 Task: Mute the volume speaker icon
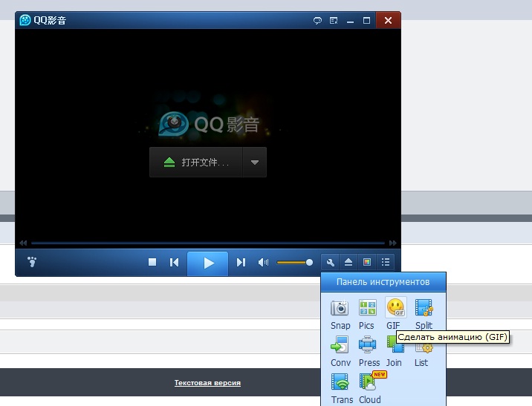pyautogui.click(x=263, y=262)
